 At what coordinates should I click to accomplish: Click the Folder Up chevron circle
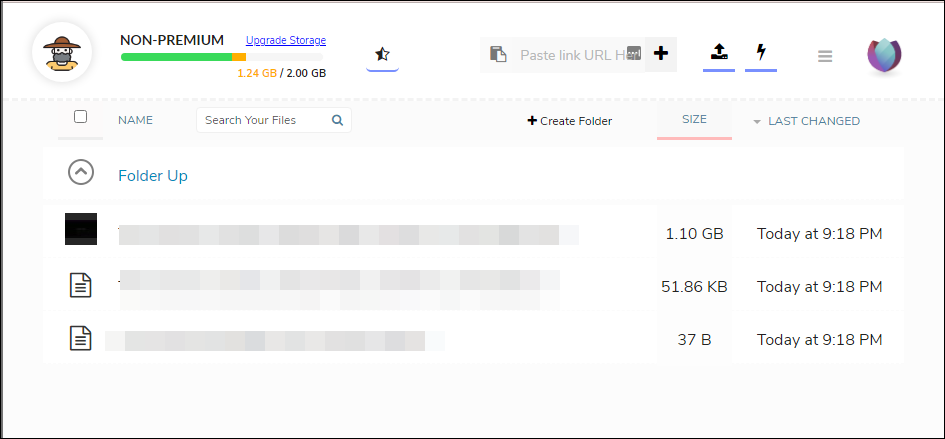click(x=81, y=173)
